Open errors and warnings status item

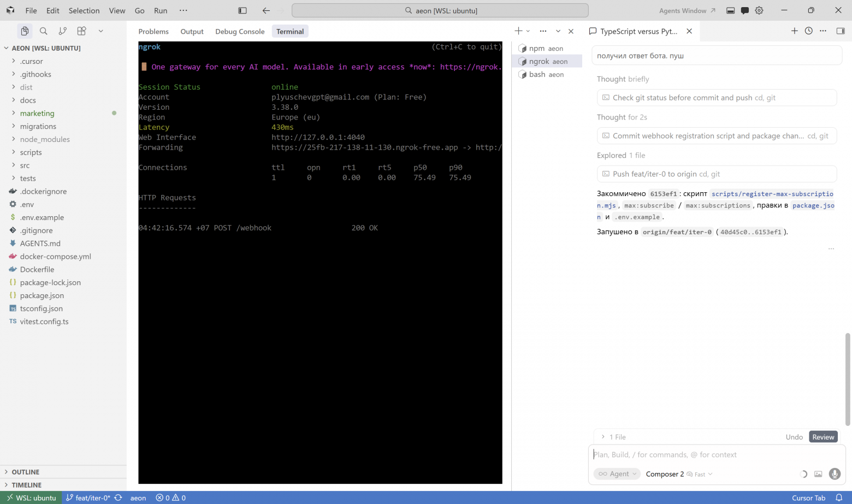[170, 497]
